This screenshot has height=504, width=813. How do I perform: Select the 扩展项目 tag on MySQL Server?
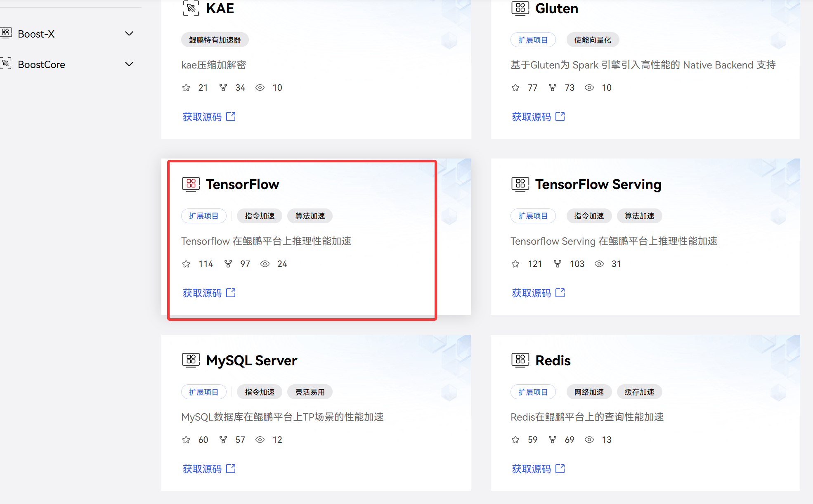pos(203,392)
